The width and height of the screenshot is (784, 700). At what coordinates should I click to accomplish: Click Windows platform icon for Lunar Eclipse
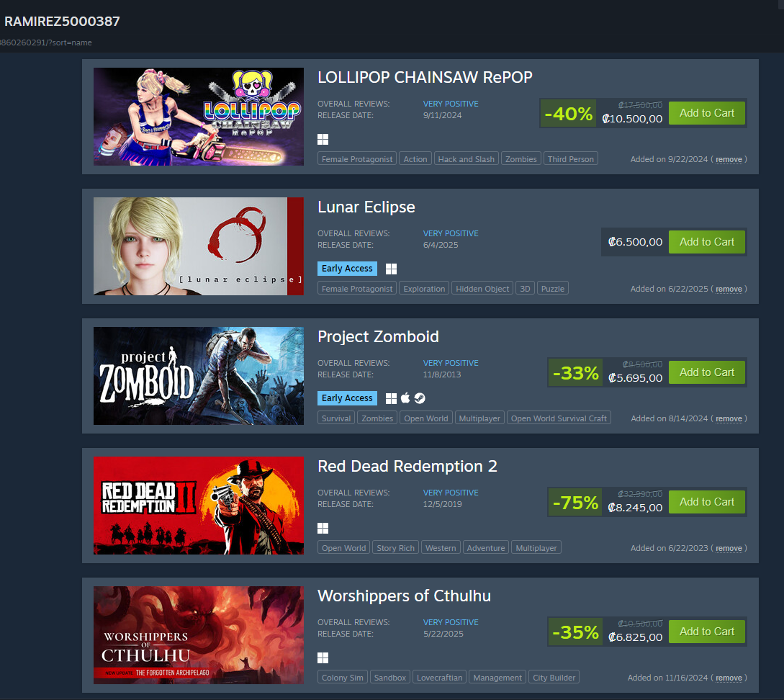tap(392, 269)
